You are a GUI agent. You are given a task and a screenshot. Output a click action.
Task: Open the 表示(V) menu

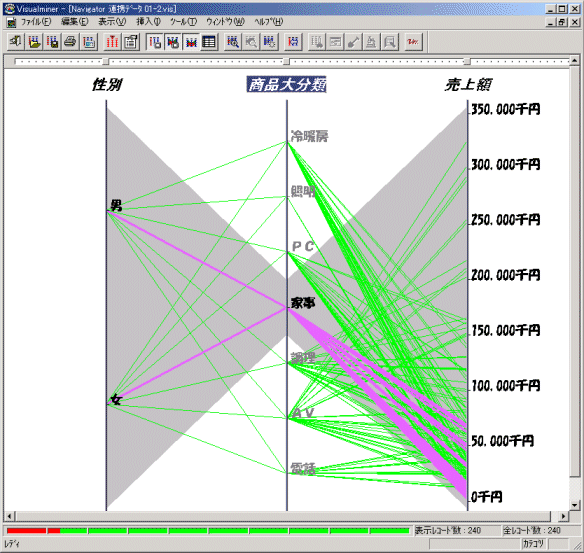pyautogui.click(x=112, y=22)
